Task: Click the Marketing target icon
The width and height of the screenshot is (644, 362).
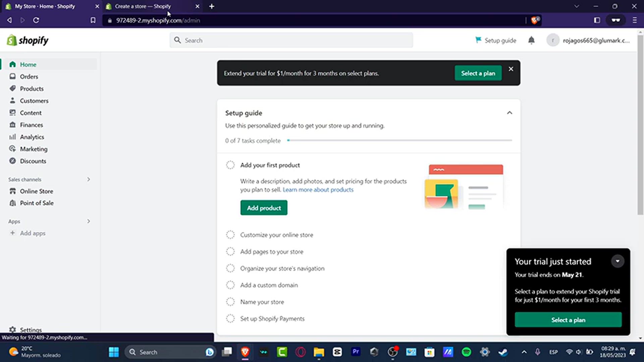Action: [12, 149]
